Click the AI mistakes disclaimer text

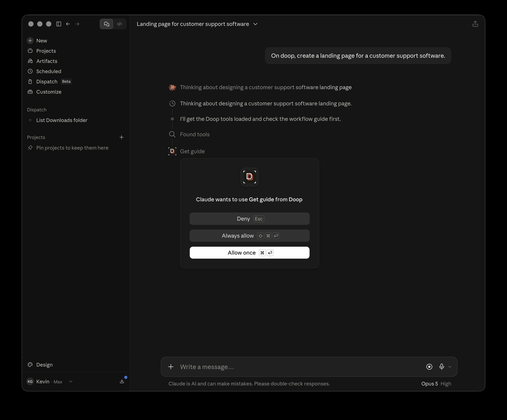pos(249,384)
